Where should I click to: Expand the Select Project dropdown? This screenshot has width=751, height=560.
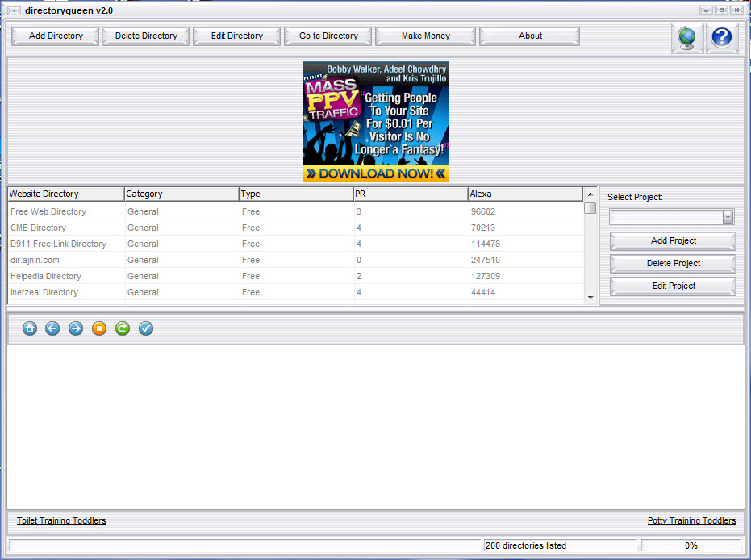728,217
